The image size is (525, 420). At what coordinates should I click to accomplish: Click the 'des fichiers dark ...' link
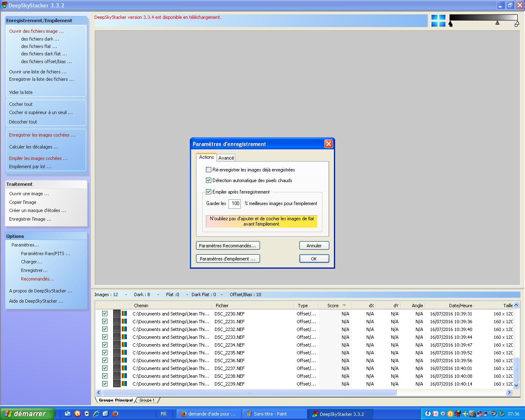(40, 39)
